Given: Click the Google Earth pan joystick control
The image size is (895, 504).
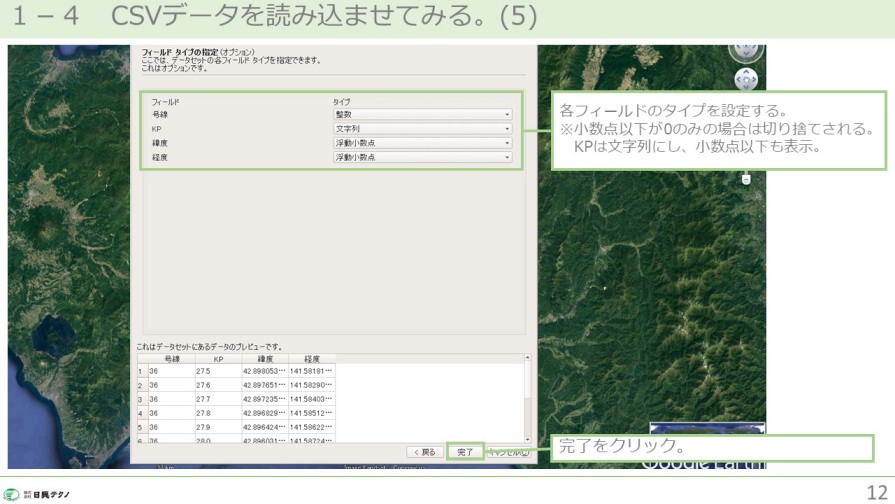Looking at the screenshot, I should [746, 79].
